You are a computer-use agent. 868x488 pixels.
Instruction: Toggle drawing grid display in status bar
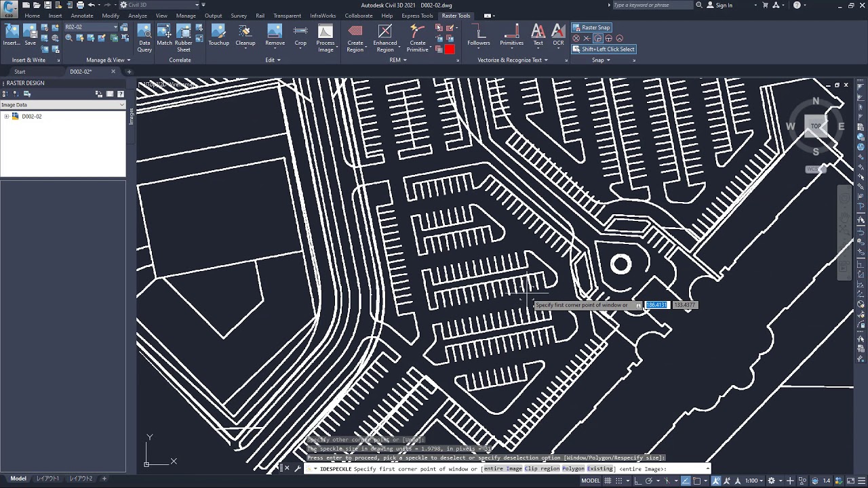(609, 481)
